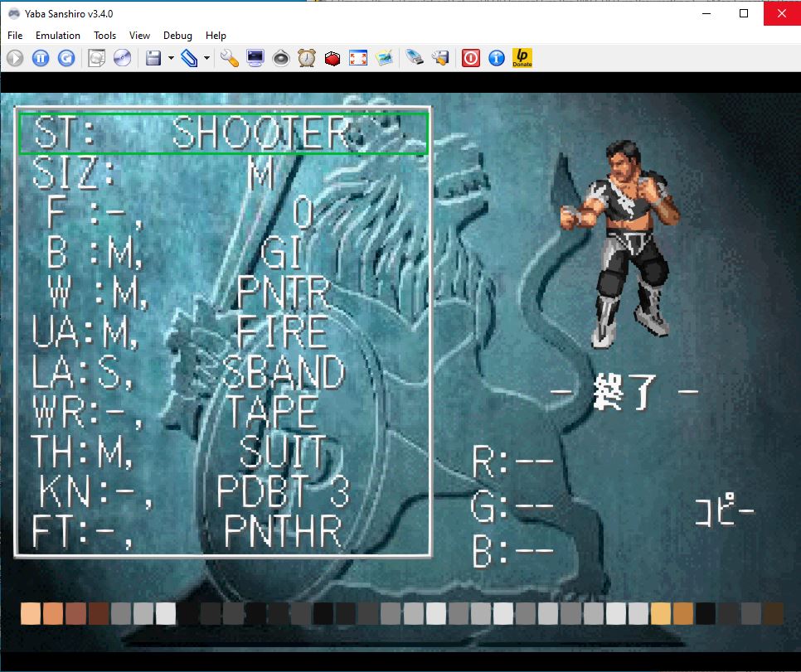The height and width of the screenshot is (672, 801).
Task: Pick the golden yellow palette swatch
Action: [661, 614]
